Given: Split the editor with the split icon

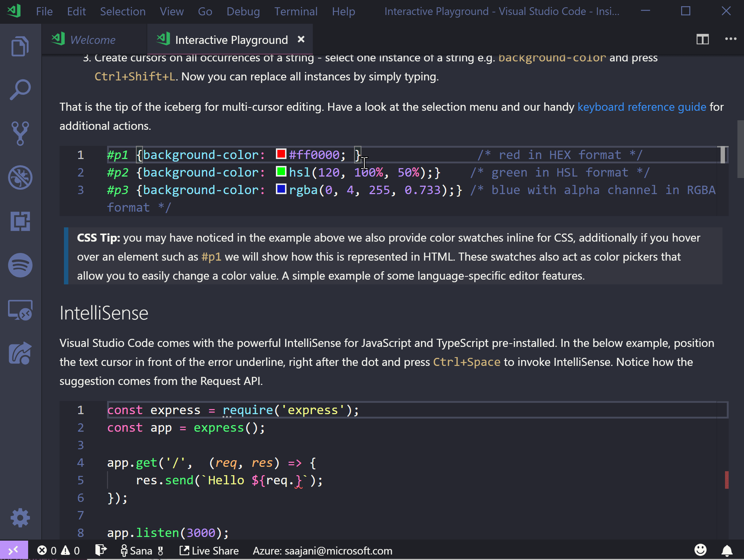Looking at the screenshot, I should click(x=702, y=39).
